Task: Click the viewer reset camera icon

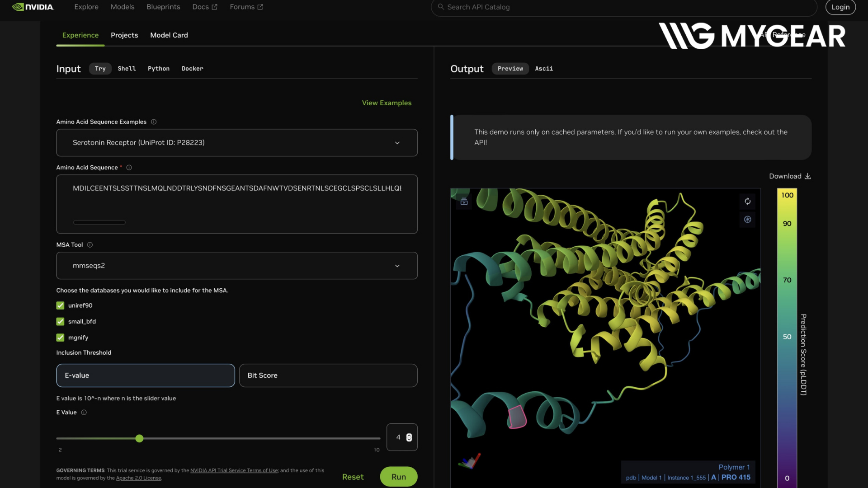Action: tap(747, 202)
